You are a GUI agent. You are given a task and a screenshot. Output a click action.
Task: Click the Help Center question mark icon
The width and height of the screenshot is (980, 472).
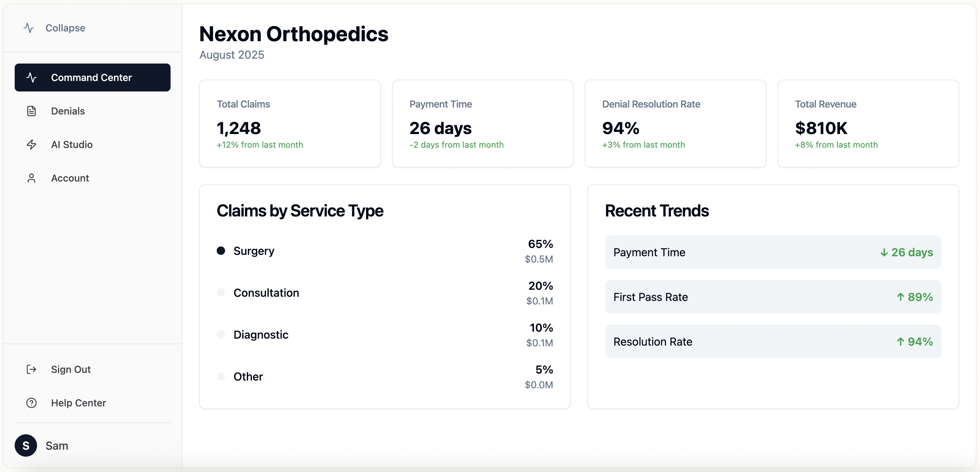(x=31, y=403)
